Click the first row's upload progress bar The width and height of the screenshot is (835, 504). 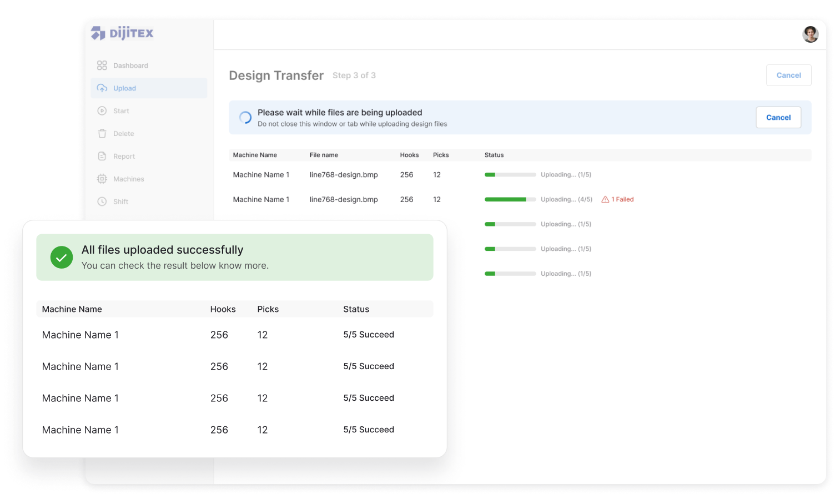(x=510, y=175)
